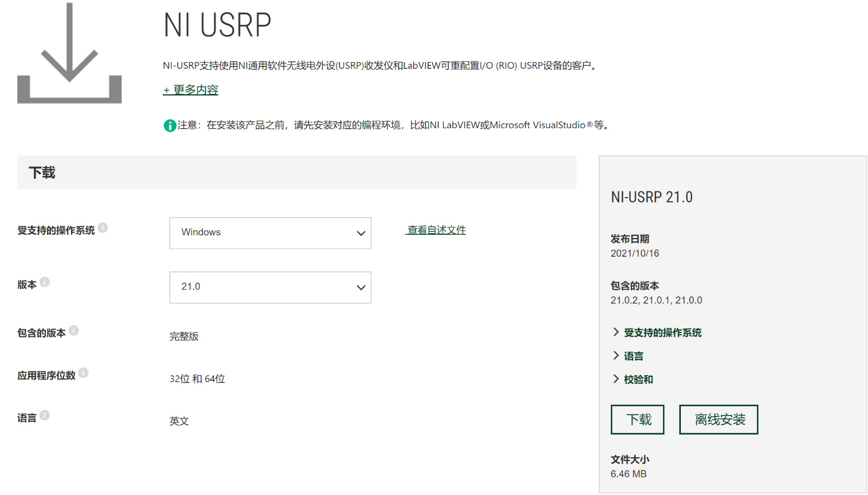The width and height of the screenshot is (868, 495).
Task: Expand the + 更多内容 description
Action: pyautogui.click(x=190, y=90)
